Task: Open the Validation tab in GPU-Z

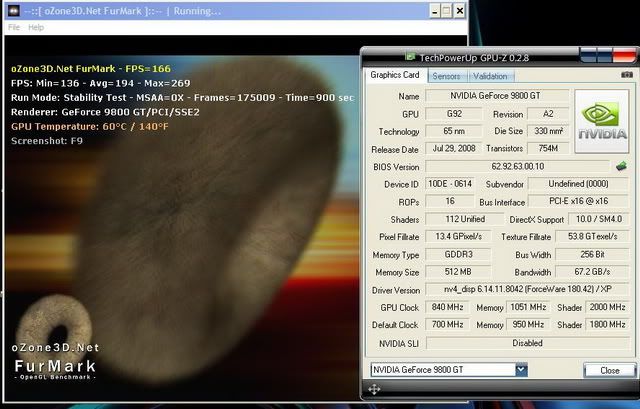Action: click(490, 76)
